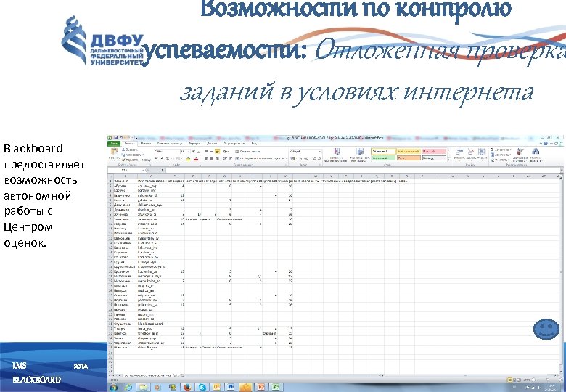
Task: Expand the font color dropdown arrow
Action: pyautogui.click(x=200, y=158)
